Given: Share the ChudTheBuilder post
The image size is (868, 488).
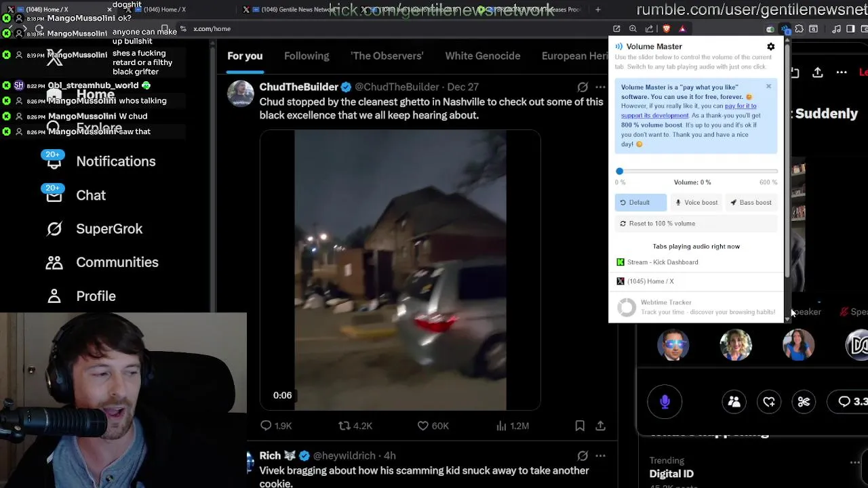Looking at the screenshot, I should coord(600,426).
